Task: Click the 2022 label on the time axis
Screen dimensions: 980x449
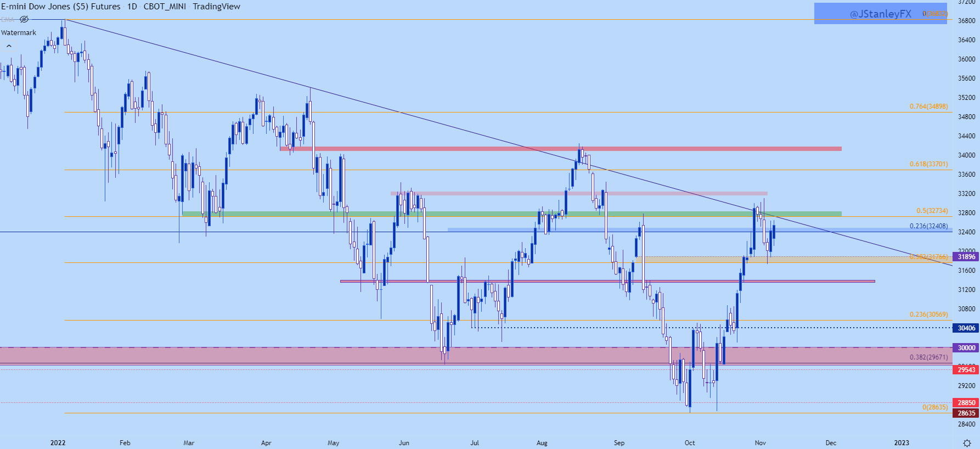Action: pyautogui.click(x=58, y=443)
